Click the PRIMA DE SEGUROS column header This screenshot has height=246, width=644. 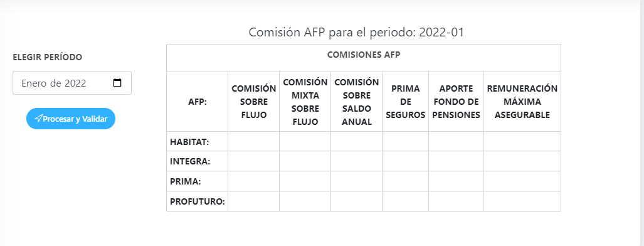click(x=405, y=102)
